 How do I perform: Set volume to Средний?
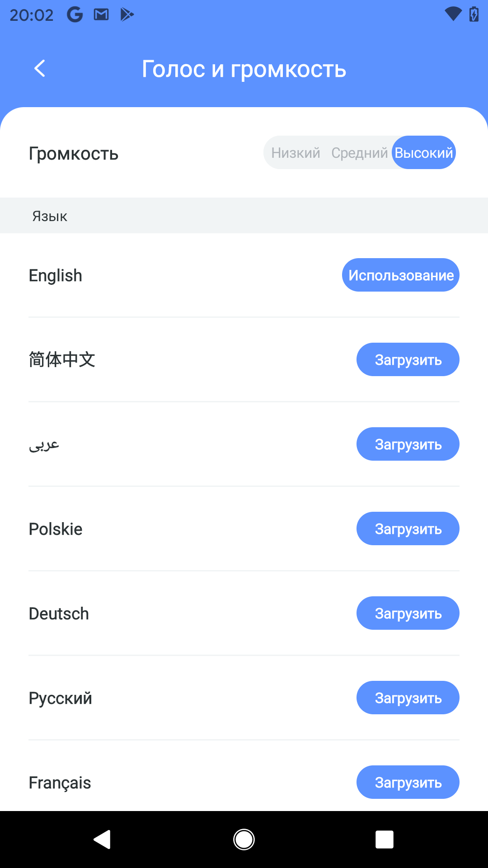(359, 153)
